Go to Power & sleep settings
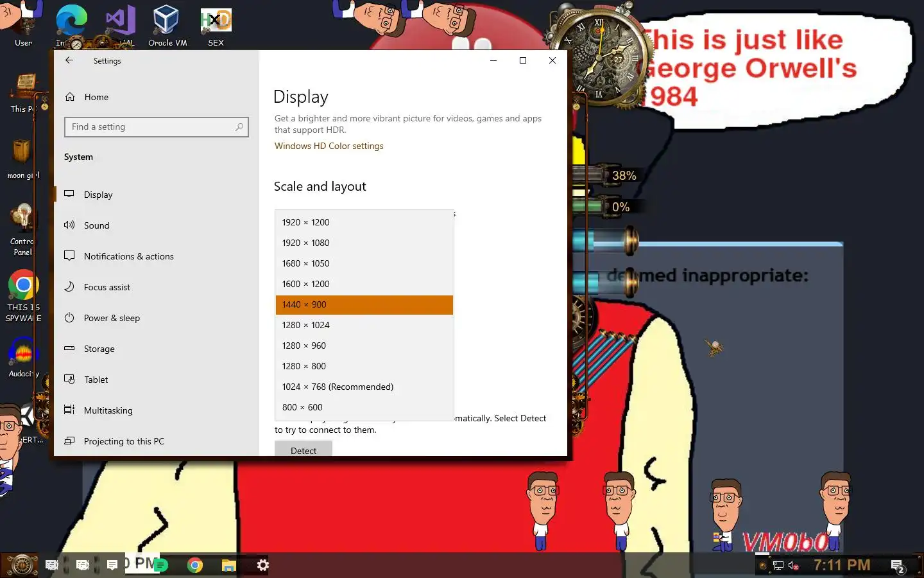Image resolution: width=924 pixels, height=578 pixels. click(157, 318)
